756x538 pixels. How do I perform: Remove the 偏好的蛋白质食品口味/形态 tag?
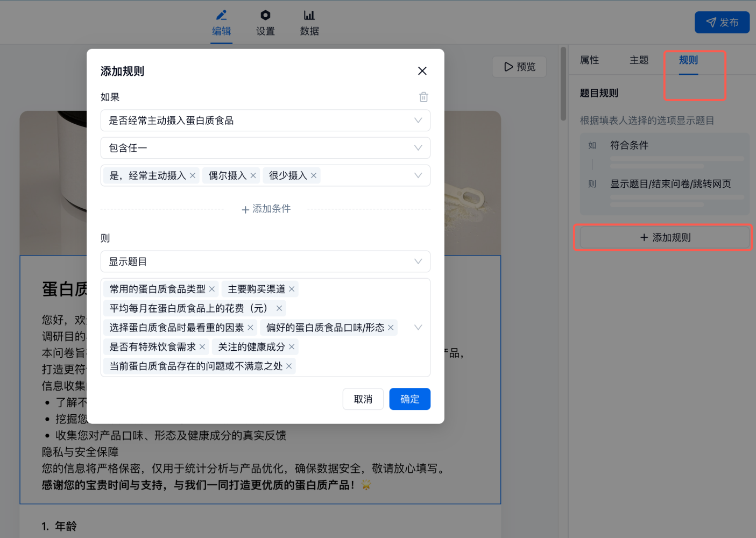(391, 328)
